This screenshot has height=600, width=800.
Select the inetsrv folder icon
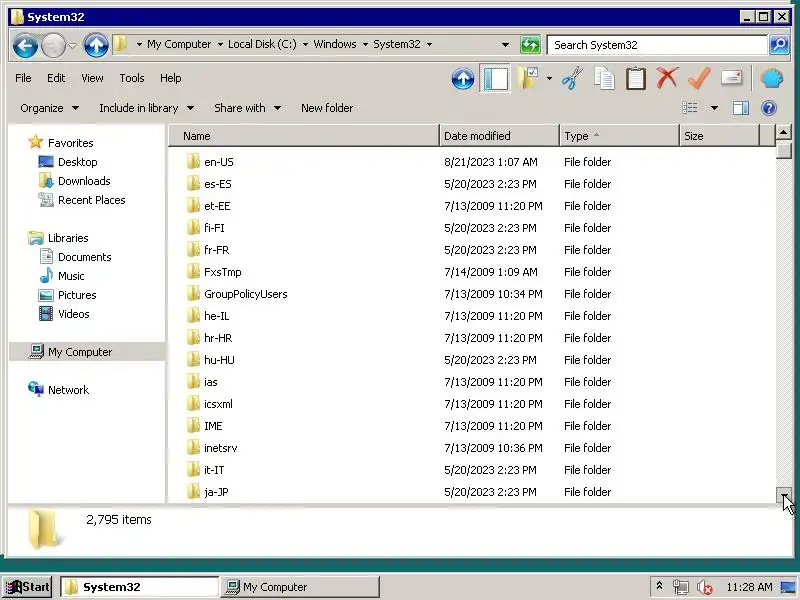(193, 448)
